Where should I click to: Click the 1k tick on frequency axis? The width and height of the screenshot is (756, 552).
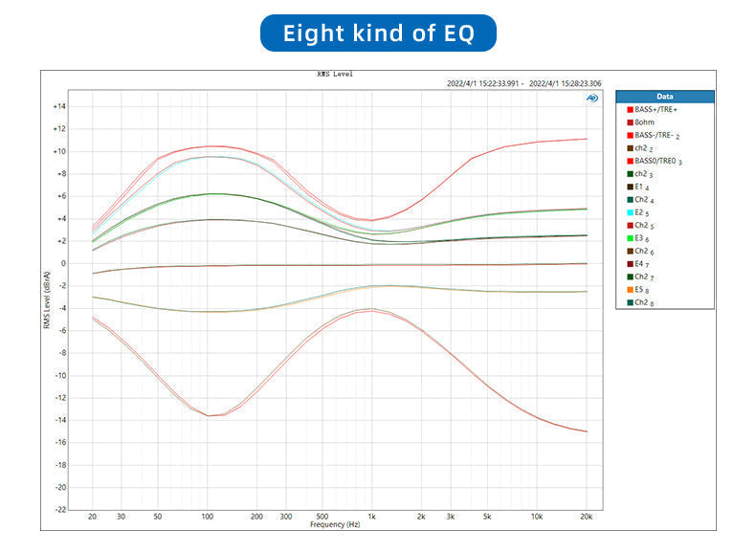[371, 517]
